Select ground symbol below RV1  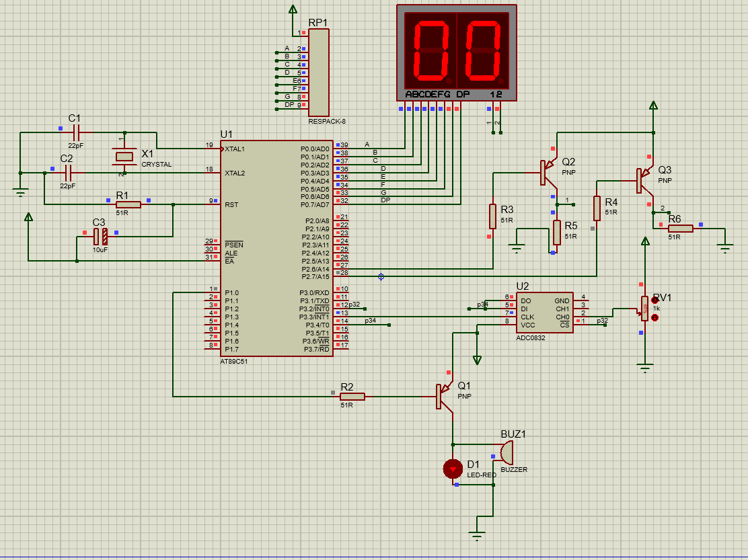click(645, 368)
